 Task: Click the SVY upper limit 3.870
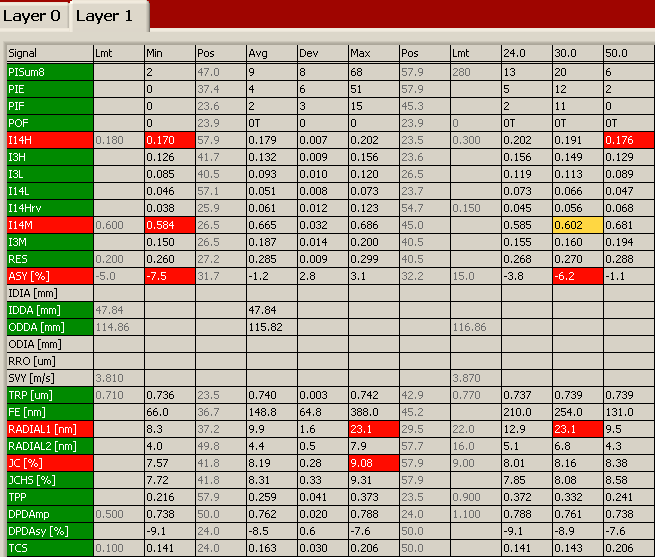coord(476,378)
